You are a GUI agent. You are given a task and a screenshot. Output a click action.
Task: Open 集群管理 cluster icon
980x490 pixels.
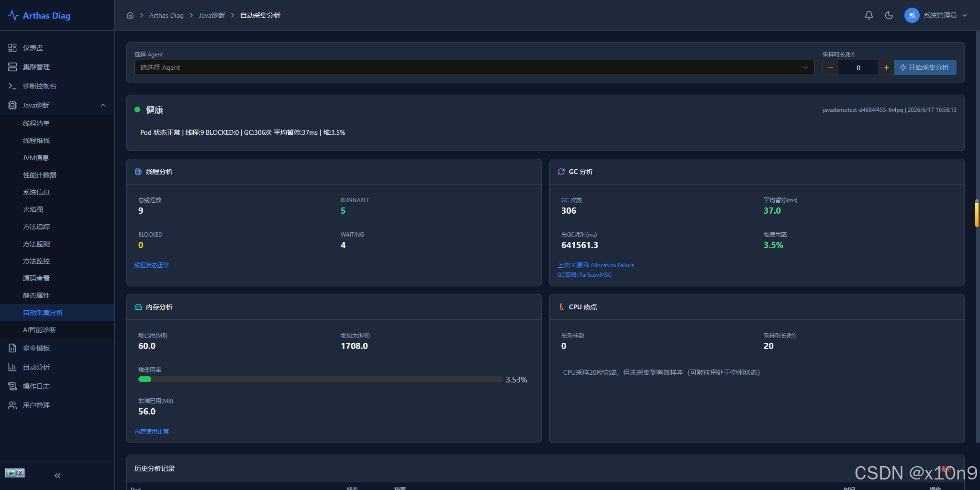[x=12, y=67]
